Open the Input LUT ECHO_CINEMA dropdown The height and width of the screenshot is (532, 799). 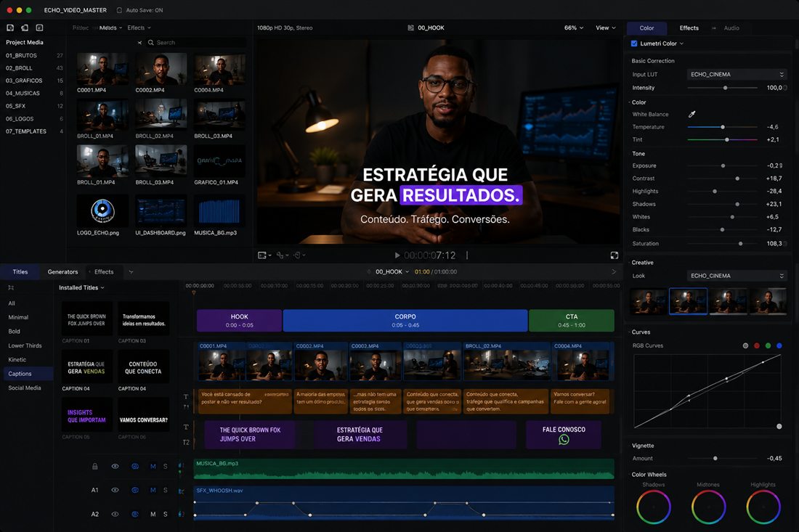pyautogui.click(x=737, y=74)
